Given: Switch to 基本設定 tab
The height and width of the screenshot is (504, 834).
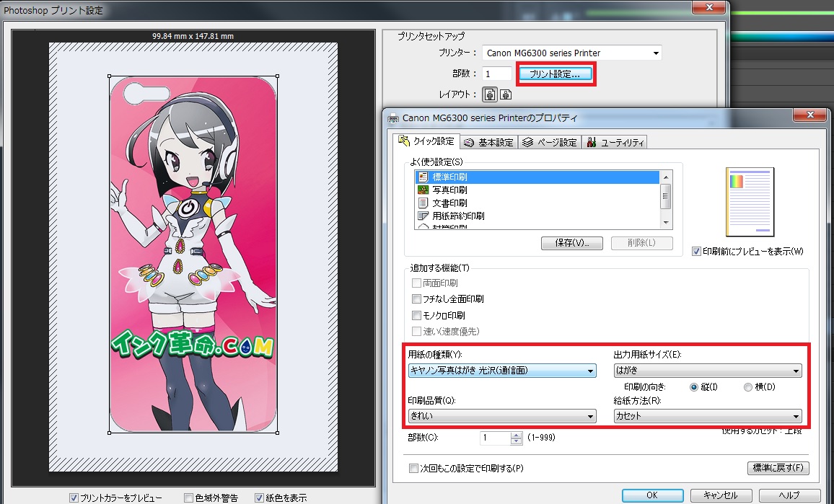Looking at the screenshot, I should point(489,143).
